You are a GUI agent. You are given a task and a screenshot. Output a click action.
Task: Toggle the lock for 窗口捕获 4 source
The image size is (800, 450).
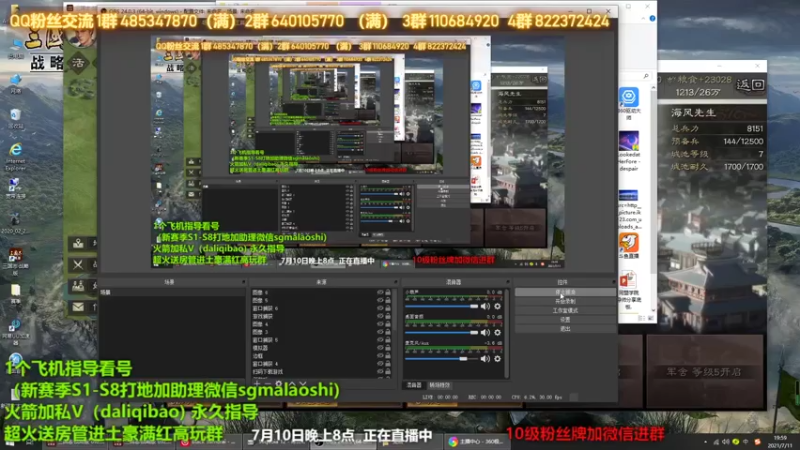point(388,364)
